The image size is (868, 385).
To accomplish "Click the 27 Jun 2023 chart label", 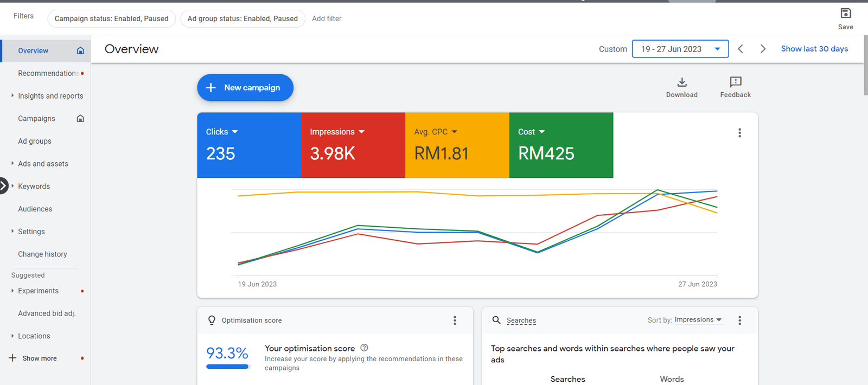I will tap(698, 284).
